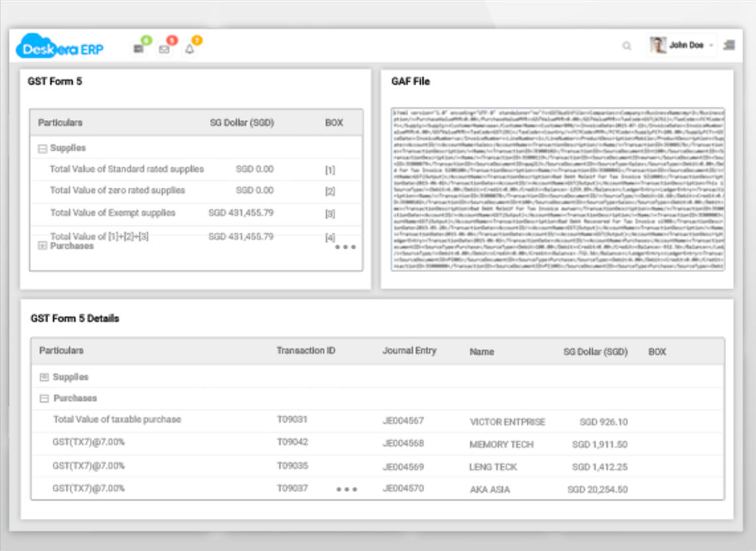Click the GAF File panel title
This screenshot has width=756, height=551.
pyautogui.click(x=410, y=81)
